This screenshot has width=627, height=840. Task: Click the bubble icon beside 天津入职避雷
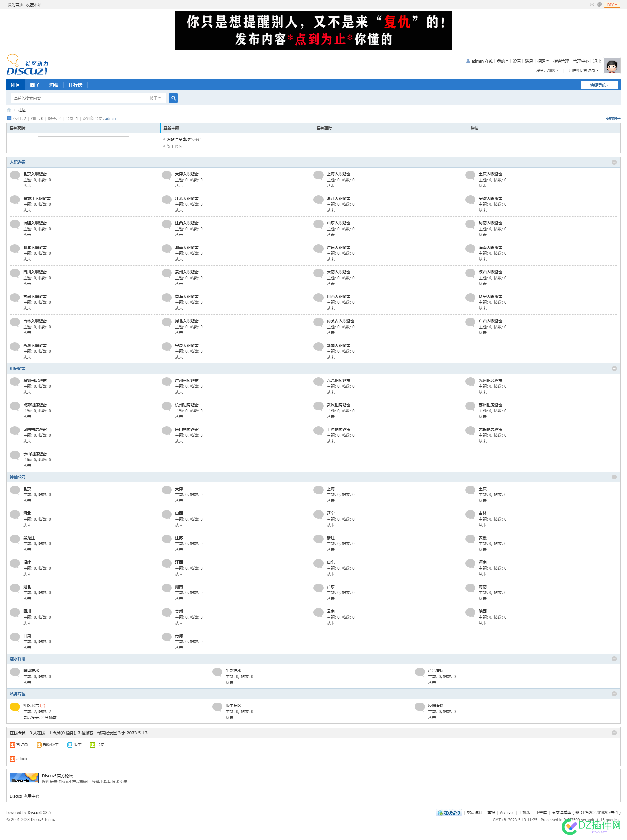(167, 175)
